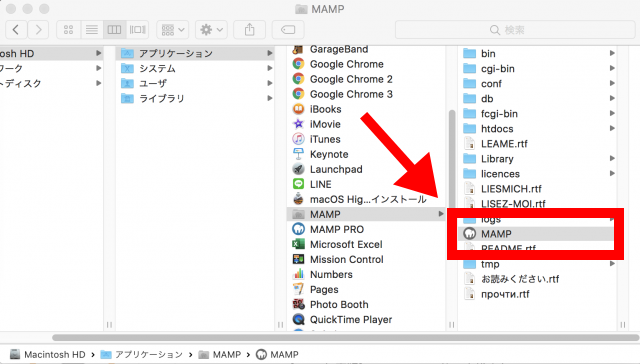Select the ライブラリ folder
This screenshot has width=640, height=364.
[x=196, y=98]
